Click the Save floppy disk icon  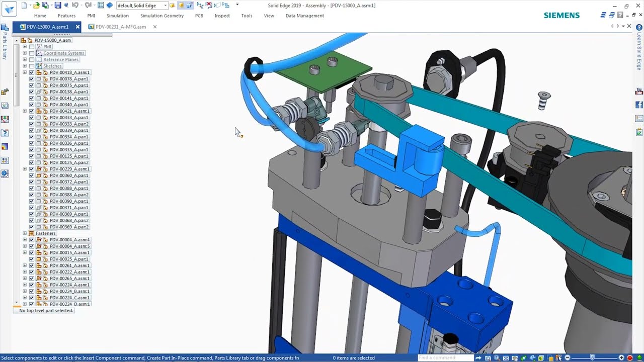tap(58, 5)
